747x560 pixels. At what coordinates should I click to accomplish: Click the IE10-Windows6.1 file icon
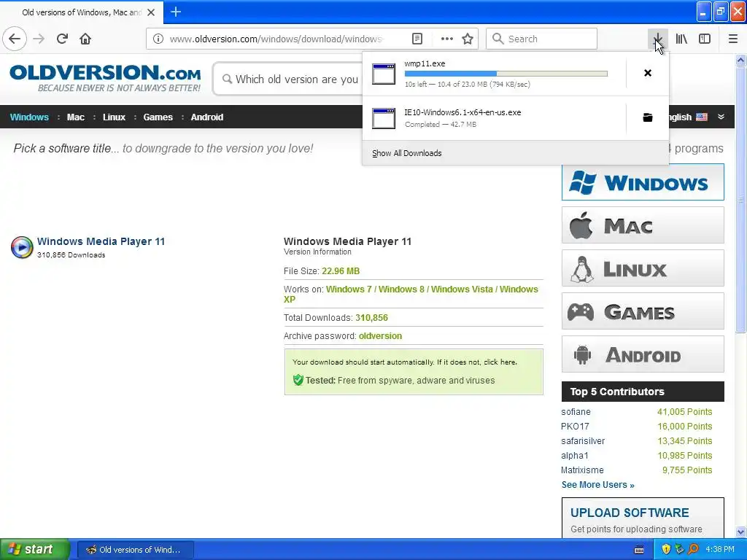[384, 118]
